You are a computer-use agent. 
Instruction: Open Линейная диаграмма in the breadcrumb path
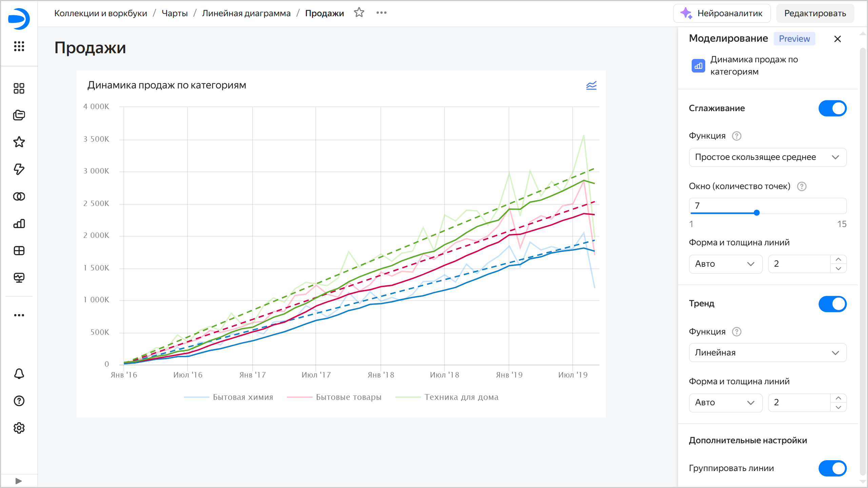(x=246, y=13)
